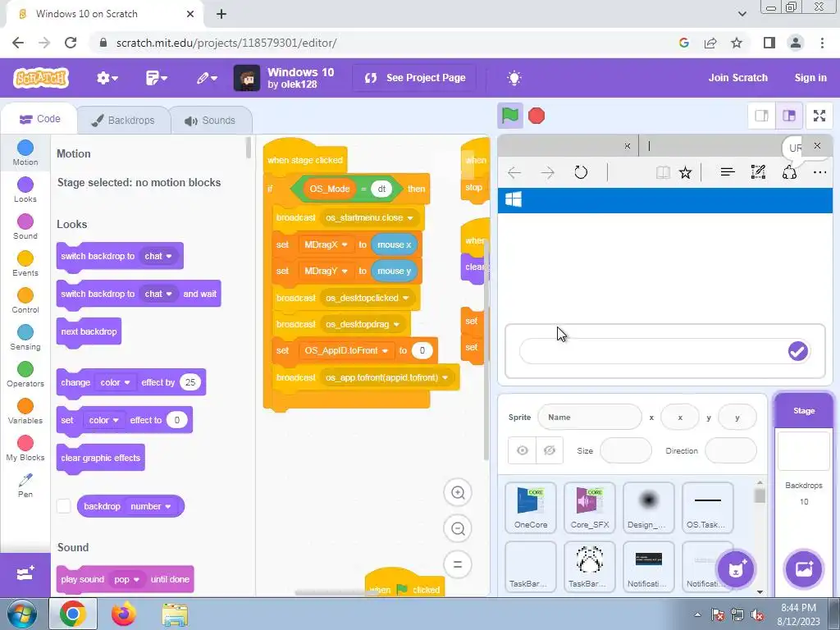Screen dimensions: 840x630
Task: Select the Control block category
Action: (x=25, y=300)
